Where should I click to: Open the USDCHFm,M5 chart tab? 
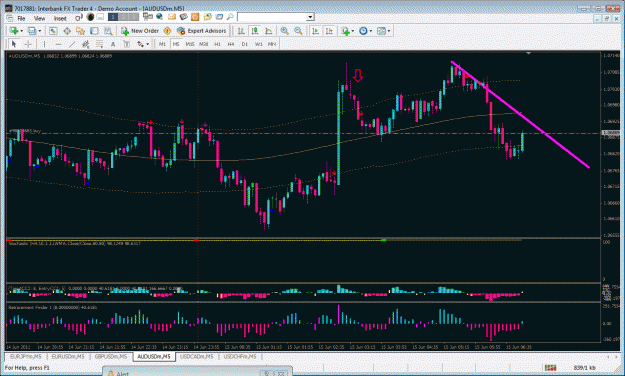coord(240,356)
